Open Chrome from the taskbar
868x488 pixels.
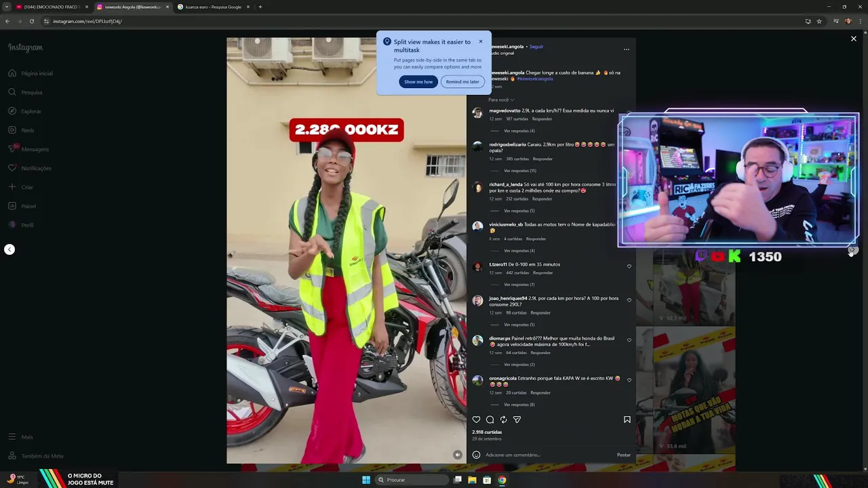[x=502, y=480]
